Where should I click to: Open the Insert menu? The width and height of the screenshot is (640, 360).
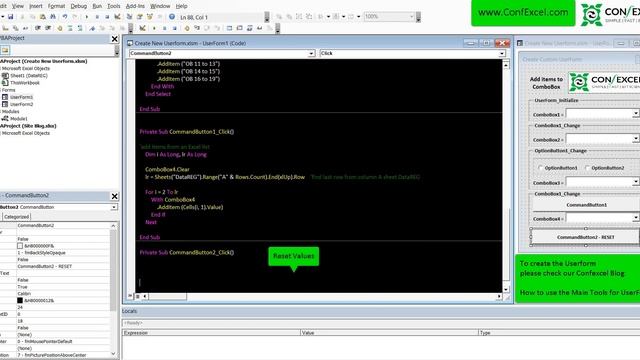coord(36,6)
